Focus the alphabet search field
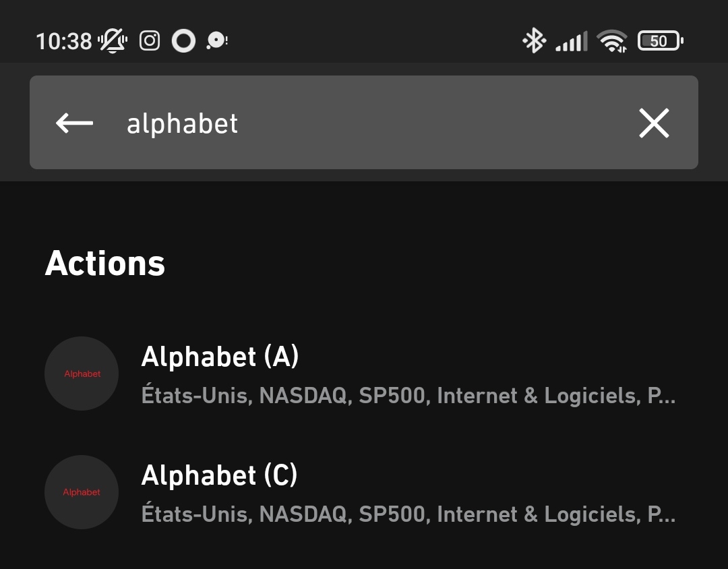The height and width of the screenshot is (569, 728). [364, 123]
